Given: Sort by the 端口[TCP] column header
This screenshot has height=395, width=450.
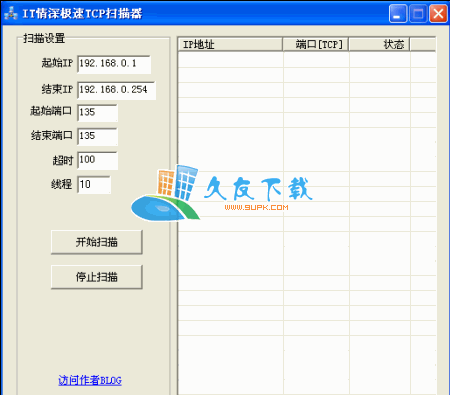Looking at the screenshot, I should coord(316,44).
